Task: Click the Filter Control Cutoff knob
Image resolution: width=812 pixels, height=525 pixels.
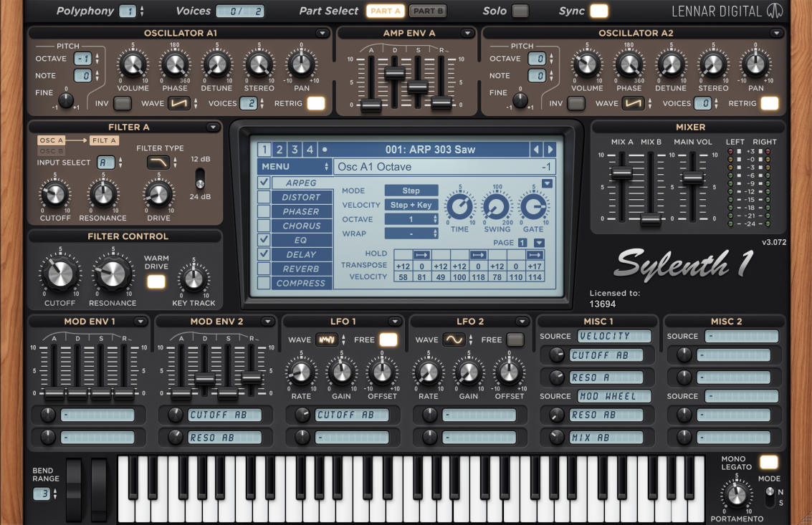Action: pyautogui.click(x=60, y=273)
